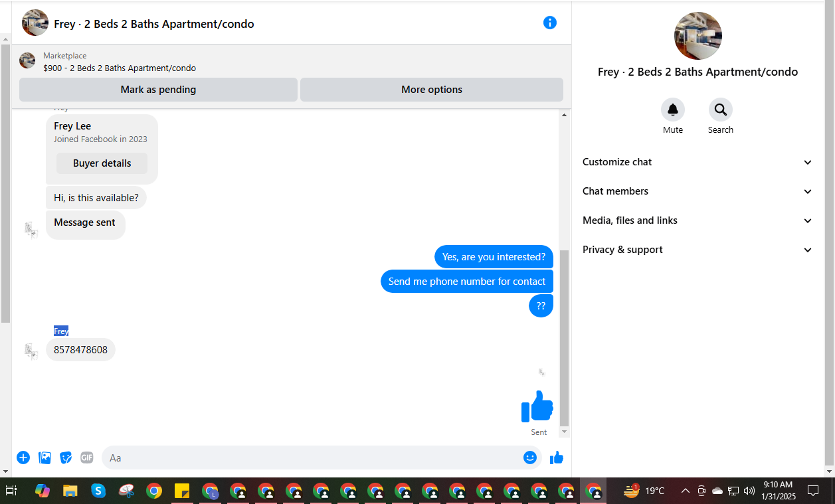This screenshot has width=835, height=504.
Task: Open More options for the listing
Action: coord(432,90)
